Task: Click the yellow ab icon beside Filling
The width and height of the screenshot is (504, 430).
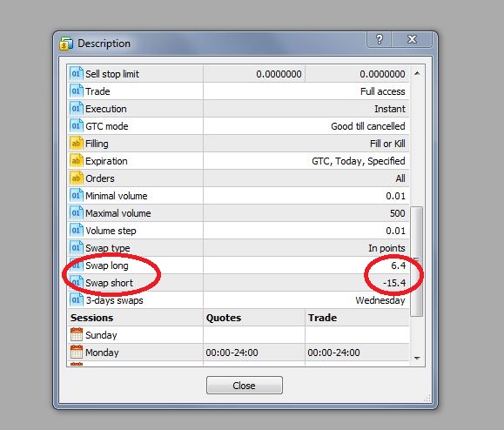Action: click(77, 144)
